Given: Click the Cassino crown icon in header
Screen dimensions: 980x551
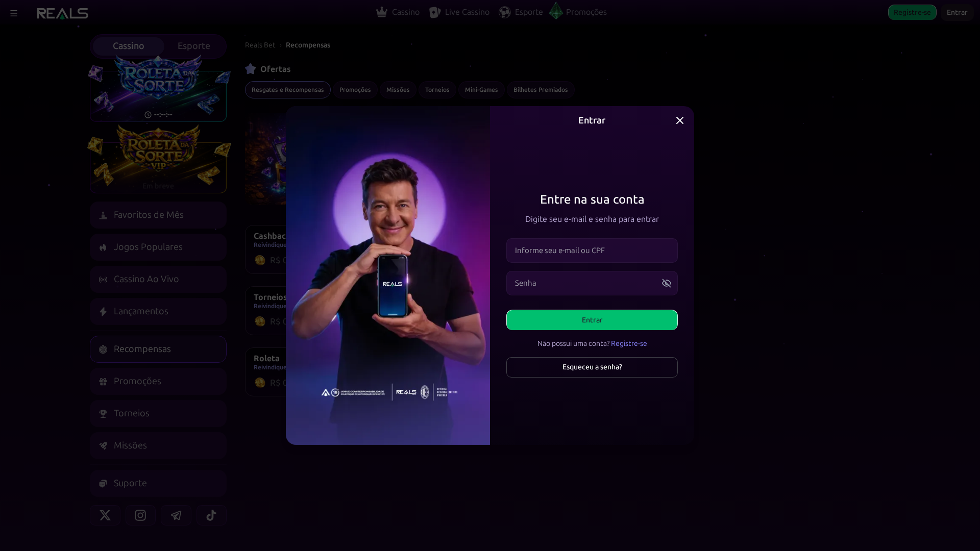Looking at the screenshot, I should [x=382, y=12].
